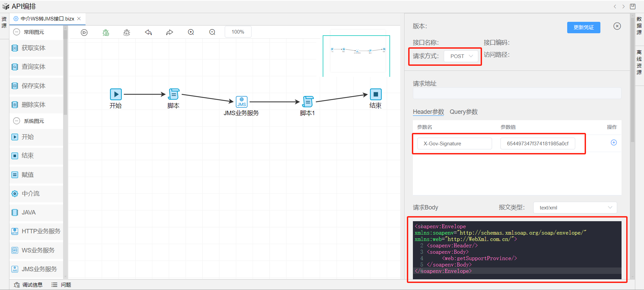Select the JMS业务服务 node on canvas
The image size is (644, 290).
click(241, 102)
